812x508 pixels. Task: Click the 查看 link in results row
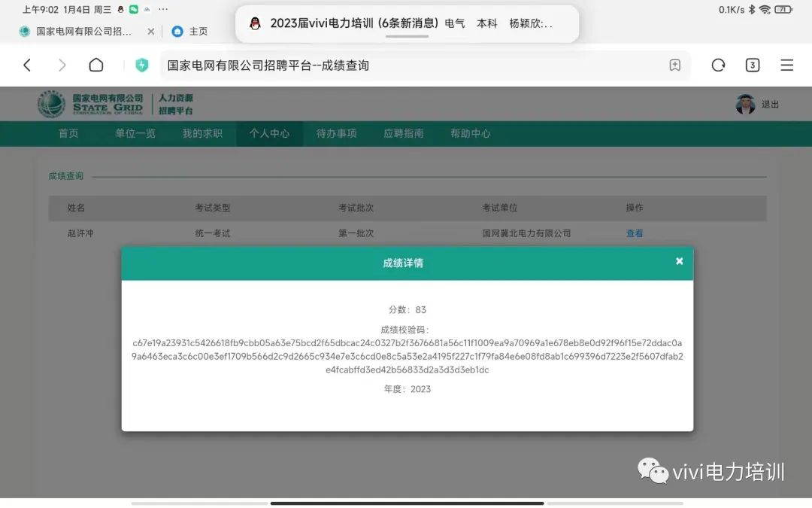click(x=635, y=233)
